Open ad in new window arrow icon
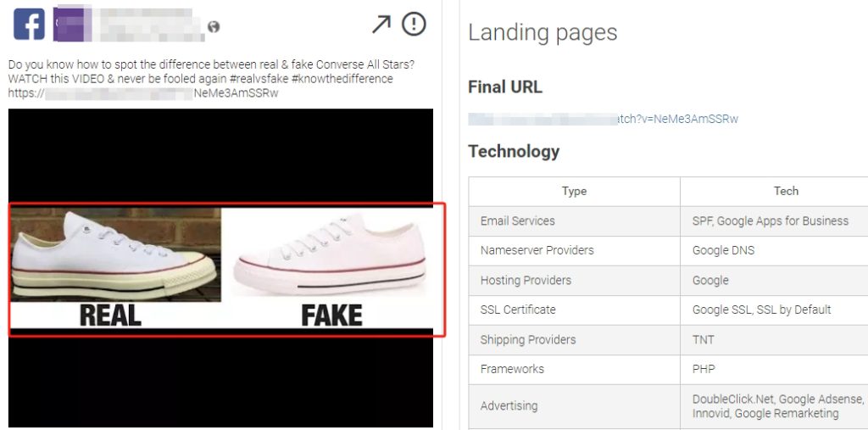868x430 pixels. [x=381, y=25]
